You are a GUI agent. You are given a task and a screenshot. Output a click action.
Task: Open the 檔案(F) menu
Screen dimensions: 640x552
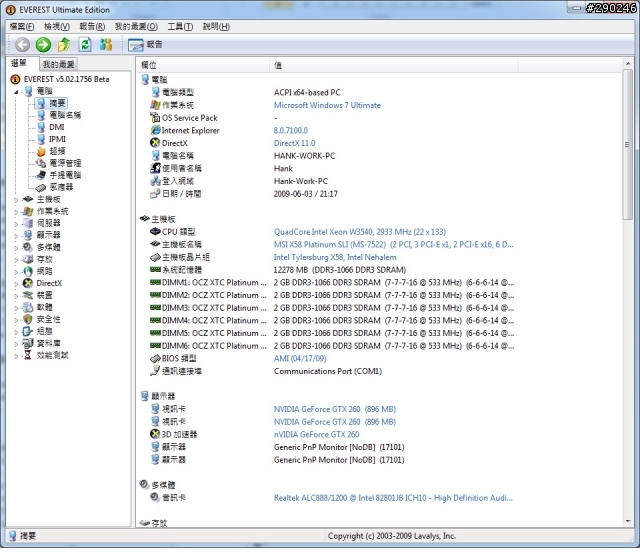tap(22, 27)
